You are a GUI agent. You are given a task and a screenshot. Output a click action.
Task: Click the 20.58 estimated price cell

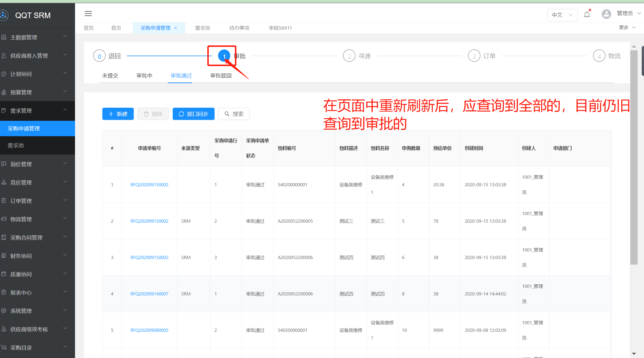tap(439, 185)
